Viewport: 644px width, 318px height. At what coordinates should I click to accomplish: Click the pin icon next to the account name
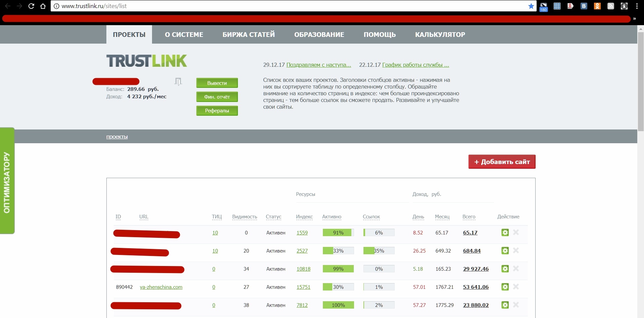[178, 81]
